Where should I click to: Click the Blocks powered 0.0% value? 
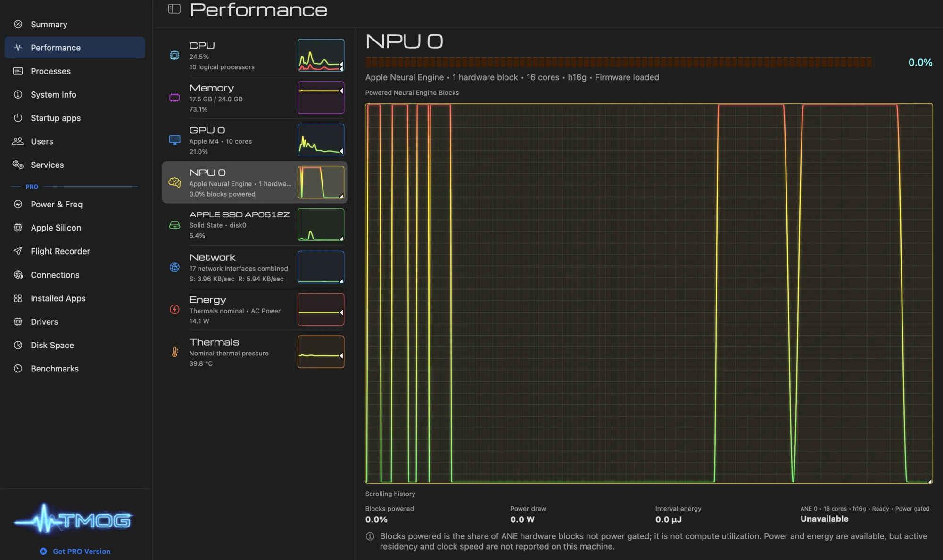[x=376, y=519]
